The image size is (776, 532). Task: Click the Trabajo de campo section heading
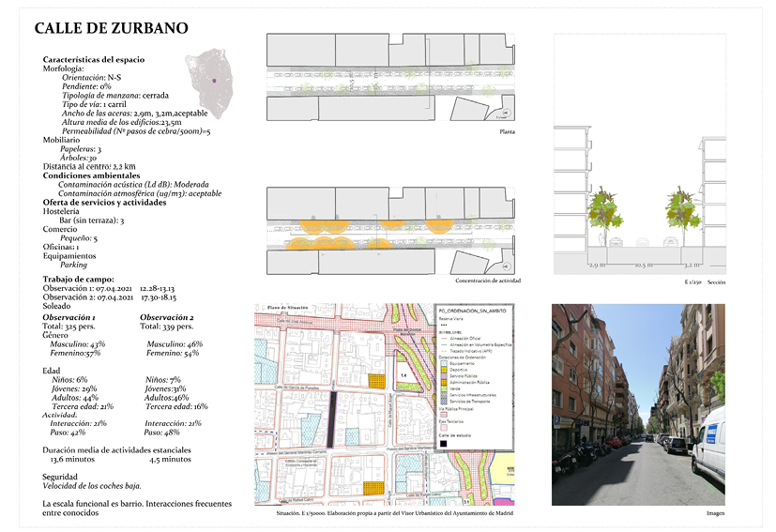point(79,280)
